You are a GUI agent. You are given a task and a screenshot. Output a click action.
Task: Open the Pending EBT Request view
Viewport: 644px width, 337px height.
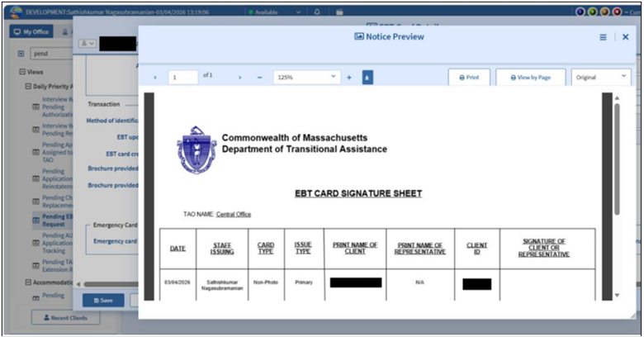click(58, 221)
